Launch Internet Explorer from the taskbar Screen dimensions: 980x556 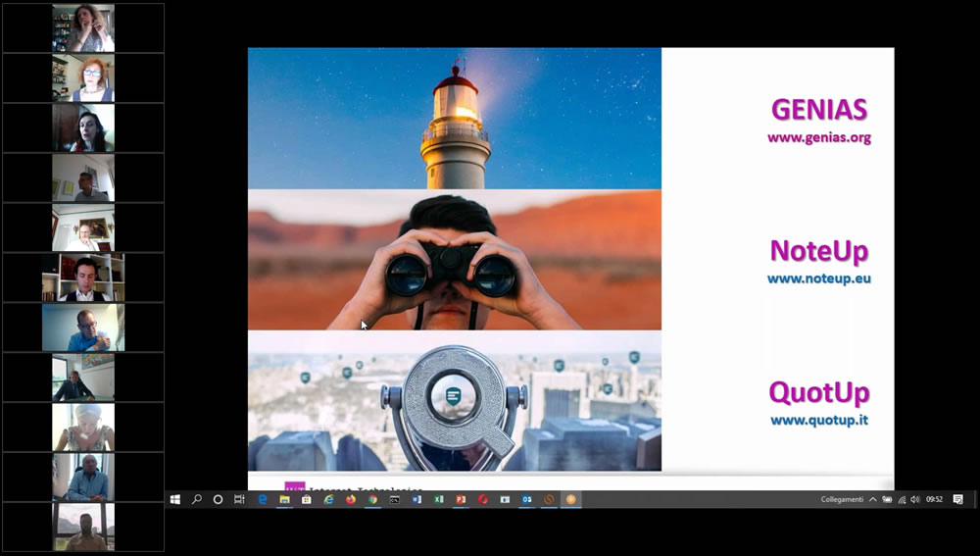click(x=328, y=499)
